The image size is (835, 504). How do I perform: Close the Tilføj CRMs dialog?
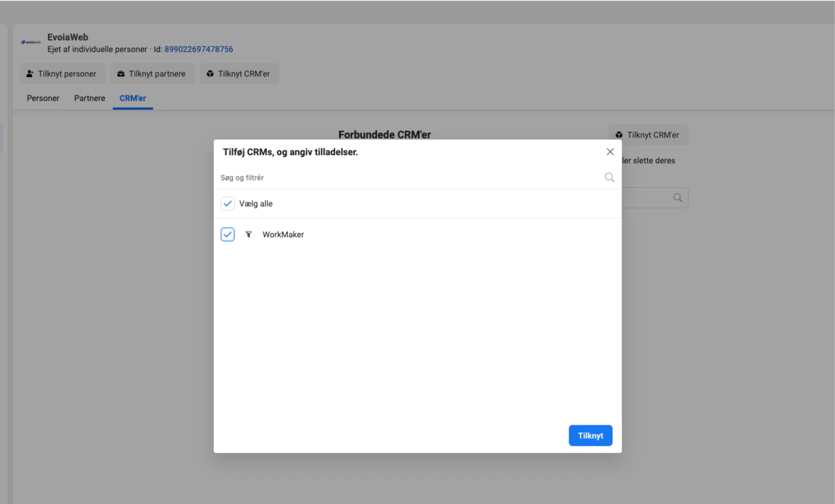[x=610, y=152]
